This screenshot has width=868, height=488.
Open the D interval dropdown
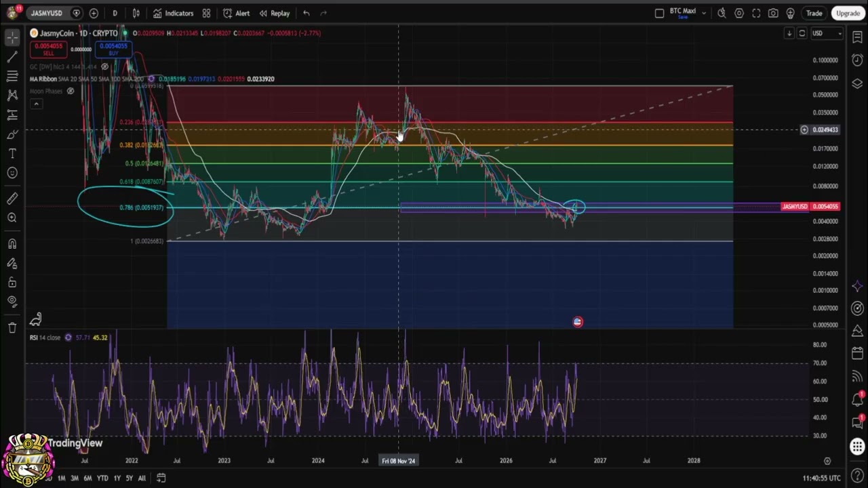(115, 13)
